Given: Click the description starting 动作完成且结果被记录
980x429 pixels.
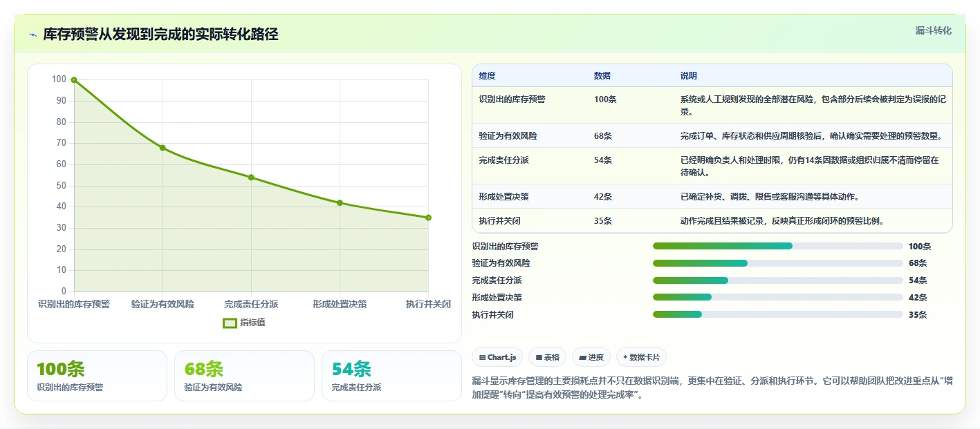Looking at the screenshot, I should click(783, 221).
